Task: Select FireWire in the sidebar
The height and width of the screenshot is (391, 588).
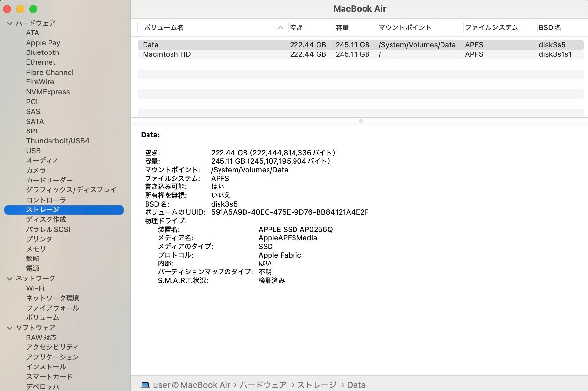Action: tap(40, 82)
